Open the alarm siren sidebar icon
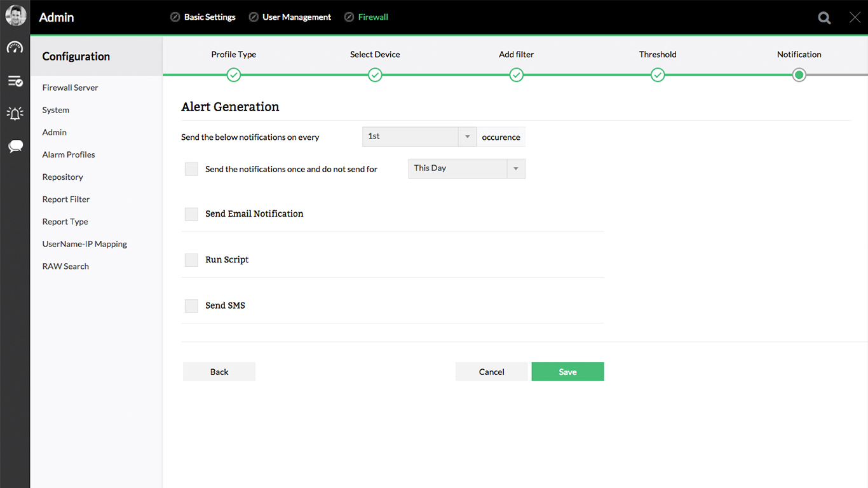The width and height of the screenshot is (868, 488). coord(15,113)
